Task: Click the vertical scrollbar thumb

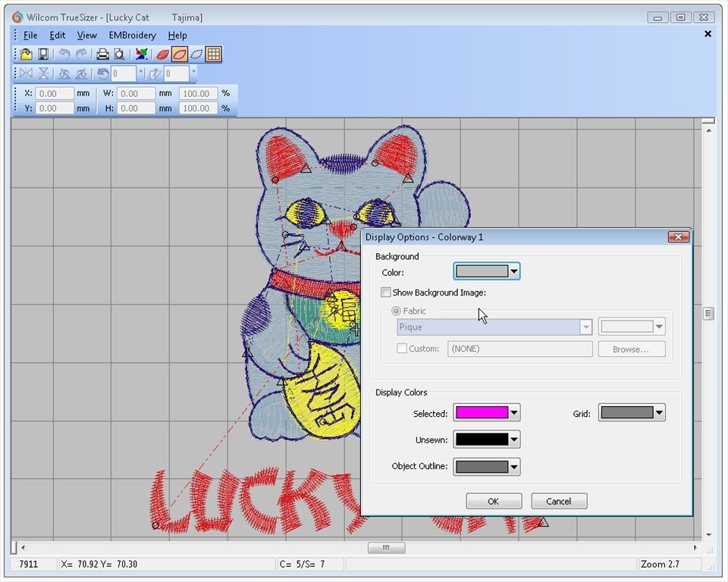Action: (708, 314)
